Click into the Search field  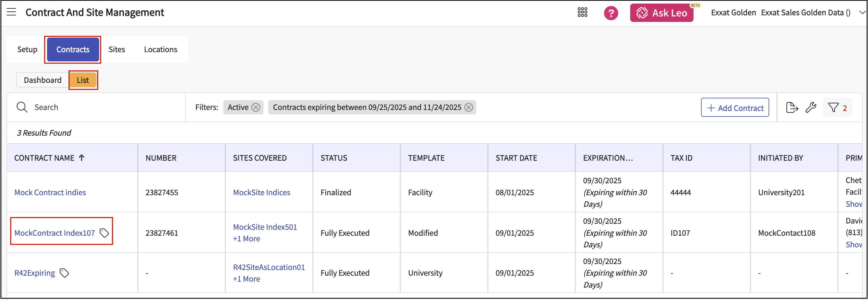click(101, 107)
